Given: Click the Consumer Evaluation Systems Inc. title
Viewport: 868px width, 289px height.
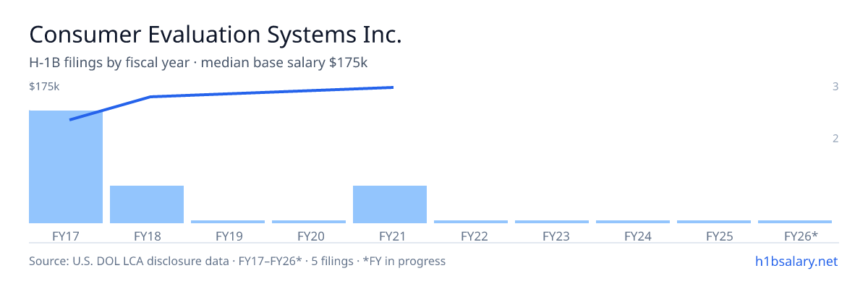Looking at the screenshot, I should pyautogui.click(x=215, y=34).
